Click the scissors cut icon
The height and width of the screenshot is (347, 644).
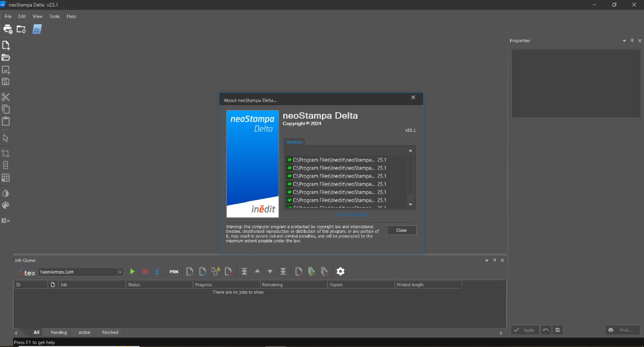tap(6, 97)
